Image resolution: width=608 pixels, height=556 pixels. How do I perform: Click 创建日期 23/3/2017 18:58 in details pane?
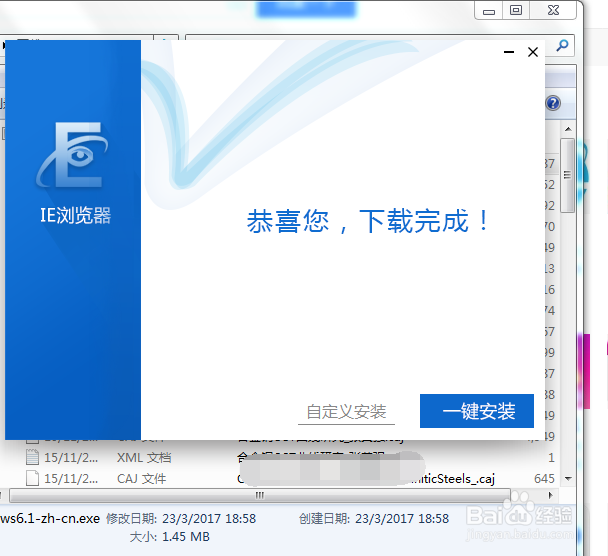click(x=374, y=519)
